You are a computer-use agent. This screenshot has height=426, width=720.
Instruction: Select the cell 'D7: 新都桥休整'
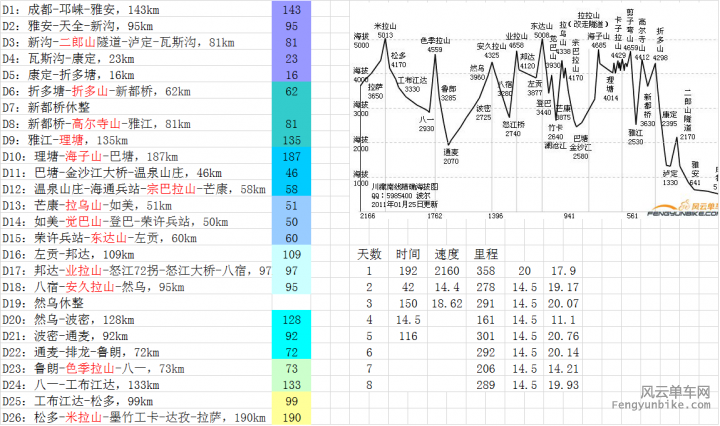(x=136, y=107)
